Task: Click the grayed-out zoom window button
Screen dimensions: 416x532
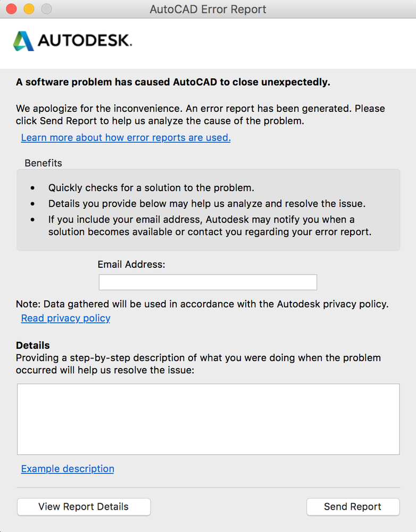Action: [x=46, y=9]
